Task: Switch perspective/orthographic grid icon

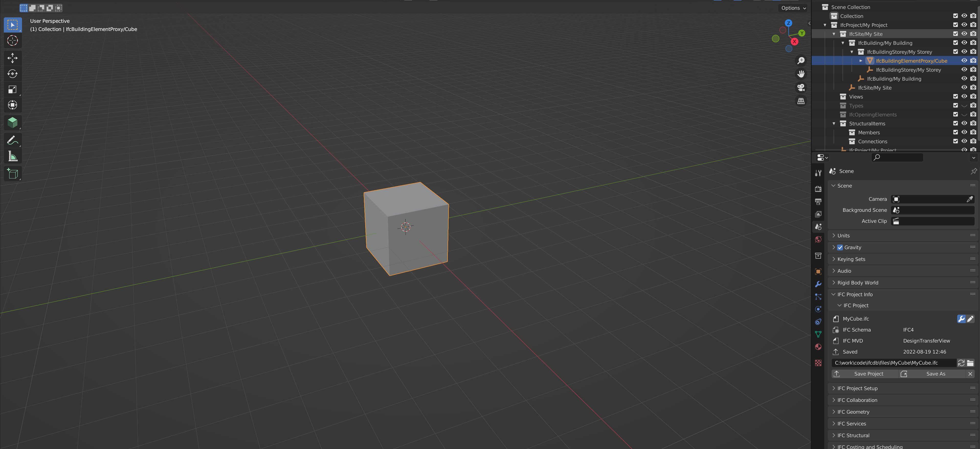Action: pos(801,101)
